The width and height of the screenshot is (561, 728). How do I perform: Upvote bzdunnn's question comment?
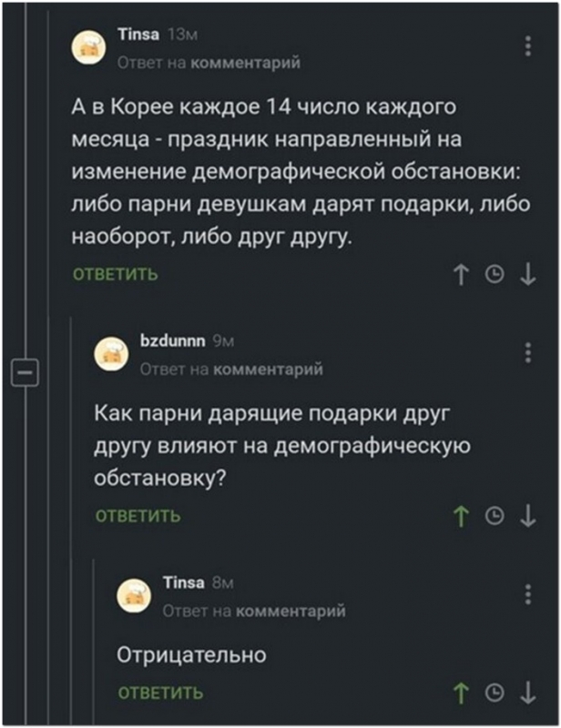pos(465,517)
